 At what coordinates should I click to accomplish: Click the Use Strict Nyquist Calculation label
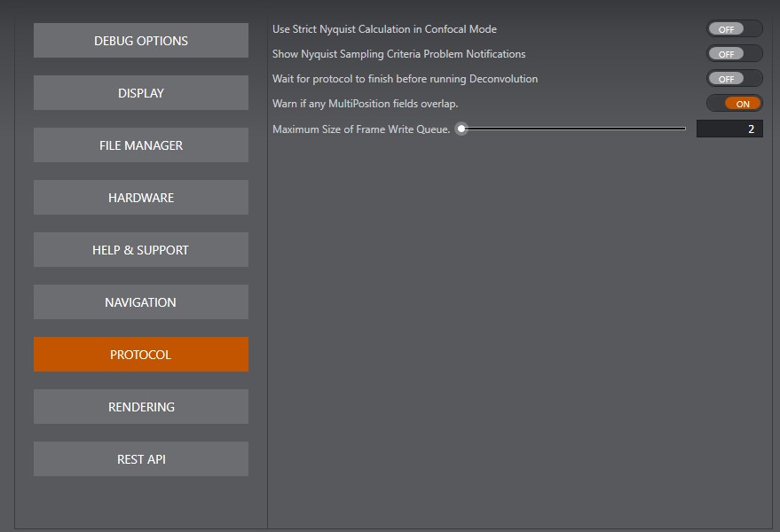(x=384, y=29)
